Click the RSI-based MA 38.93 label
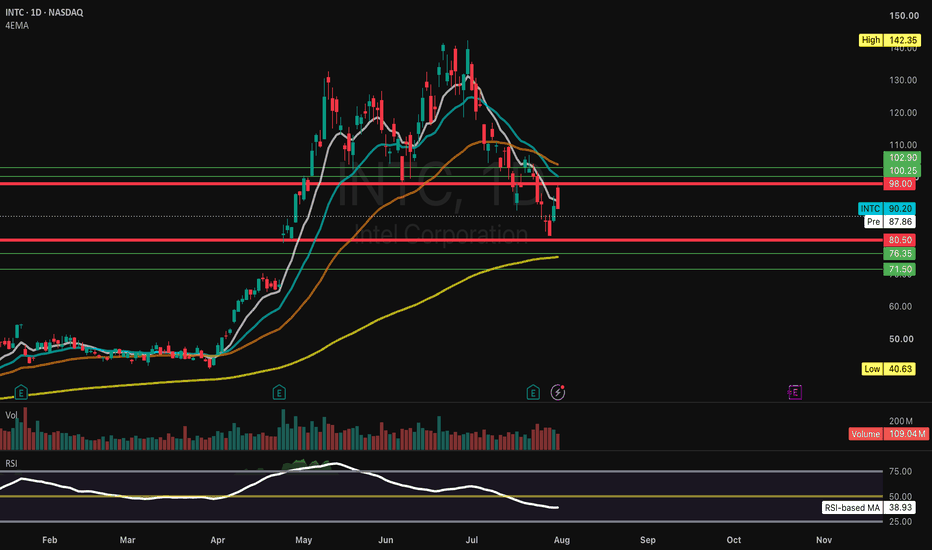The image size is (932, 550). pos(869,508)
